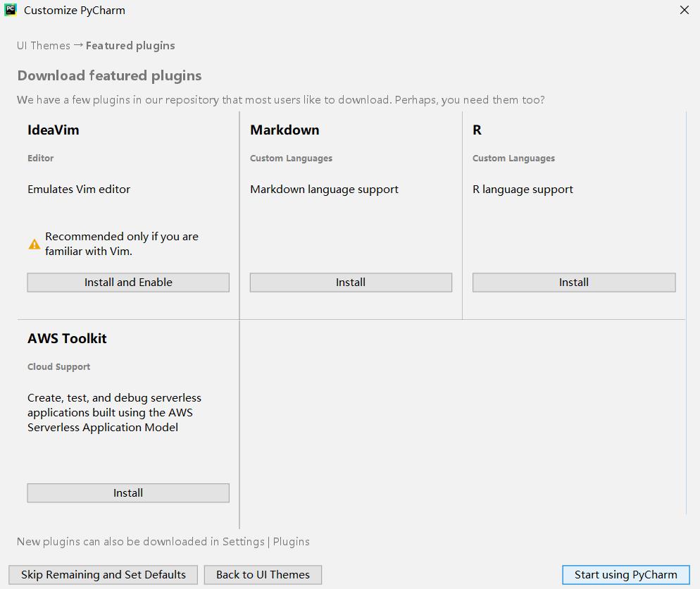Click the Vim warning triangle icon
The image size is (700, 589).
[35, 244]
